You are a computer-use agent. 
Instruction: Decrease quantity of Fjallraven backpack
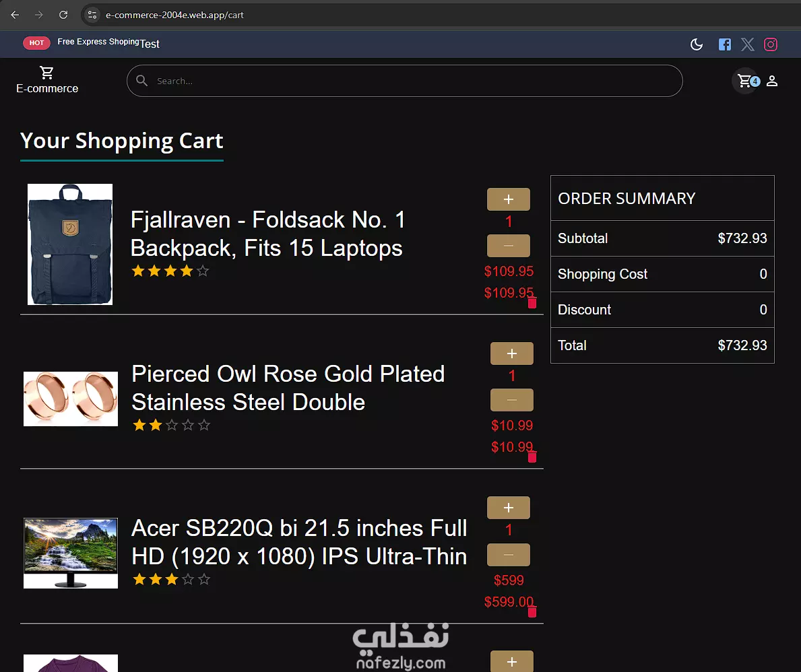[508, 246]
